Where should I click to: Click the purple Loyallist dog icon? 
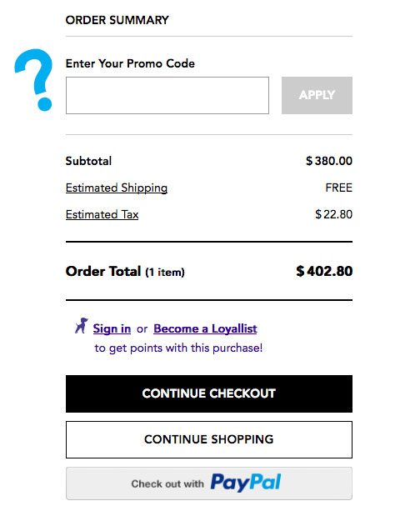[x=82, y=326]
